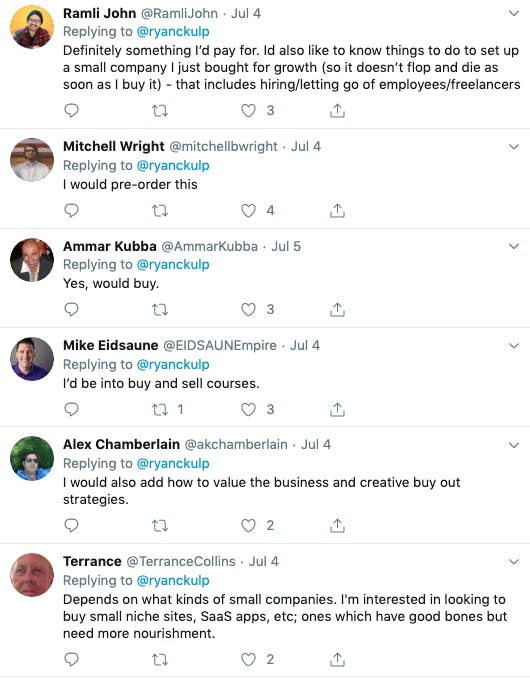The image size is (530, 679).
Task: Like Mitchell Wright's tweet
Action: pos(248,210)
